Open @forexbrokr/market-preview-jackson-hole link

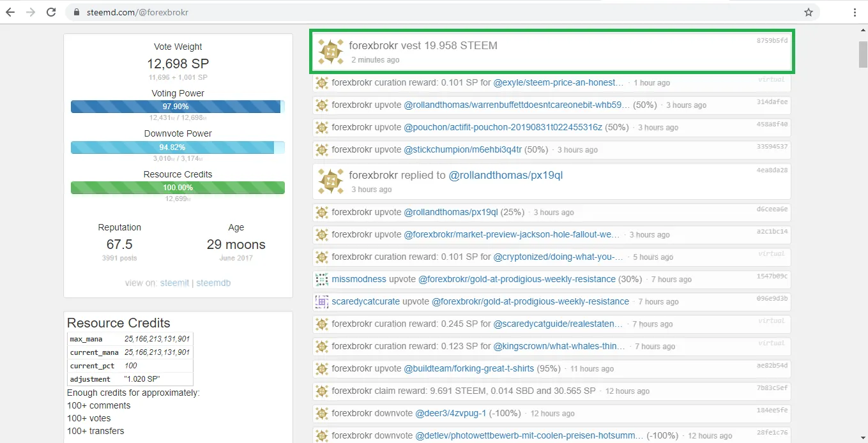[x=512, y=234]
